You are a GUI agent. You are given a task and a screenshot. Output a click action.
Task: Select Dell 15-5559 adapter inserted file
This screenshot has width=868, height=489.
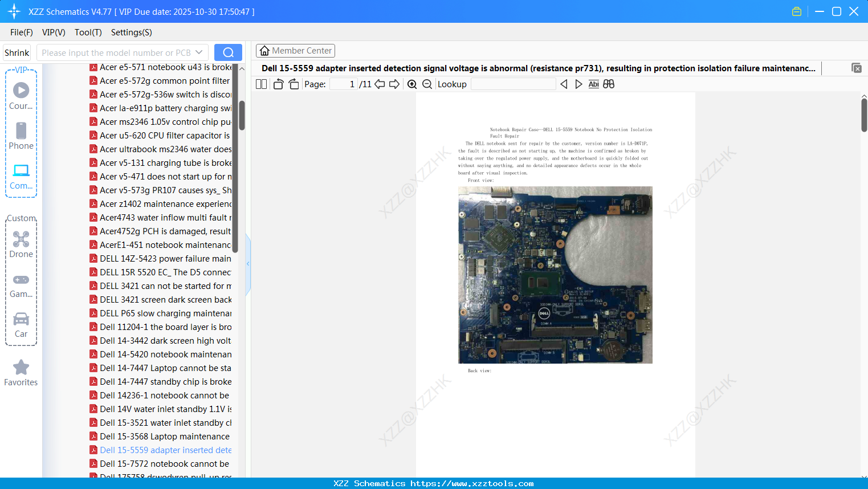click(x=161, y=450)
